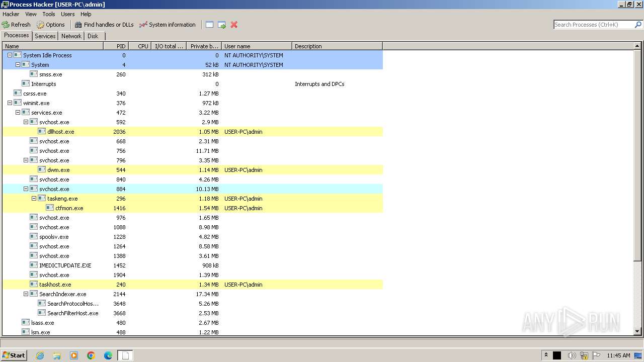Image resolution: width=644 pixels, height=362 pixels.
Task: Launch Microsoft Edge from the taskbar
Action: [108, 355]
